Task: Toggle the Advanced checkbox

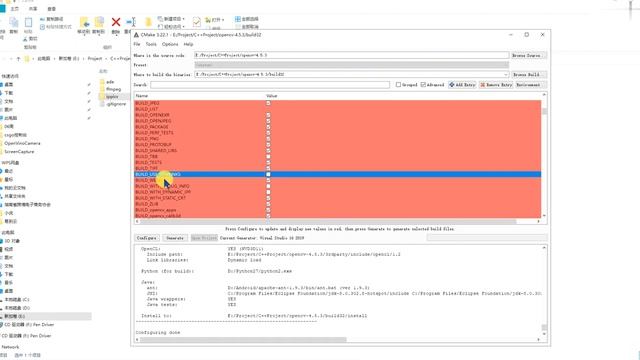Action: pos(423,84)
